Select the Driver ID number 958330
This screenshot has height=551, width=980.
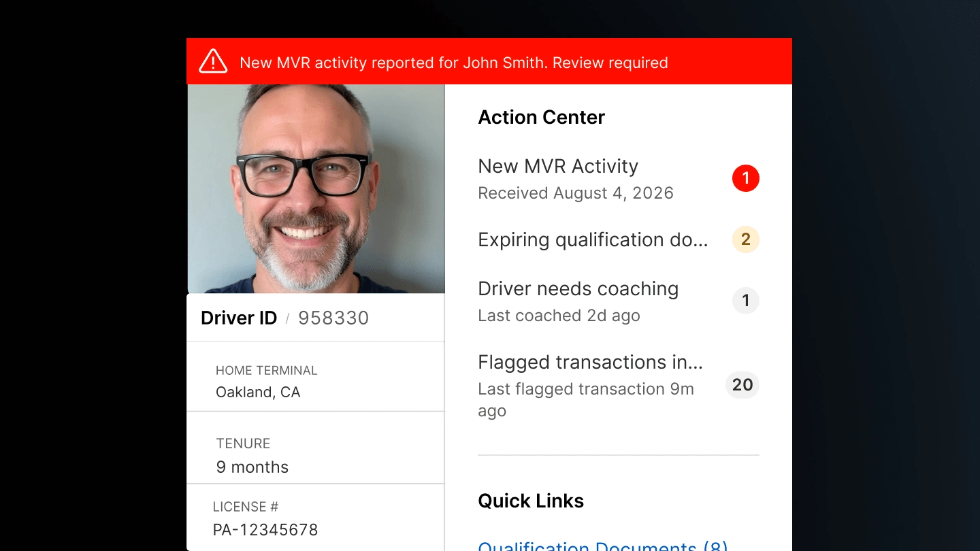tap(333, 318)
